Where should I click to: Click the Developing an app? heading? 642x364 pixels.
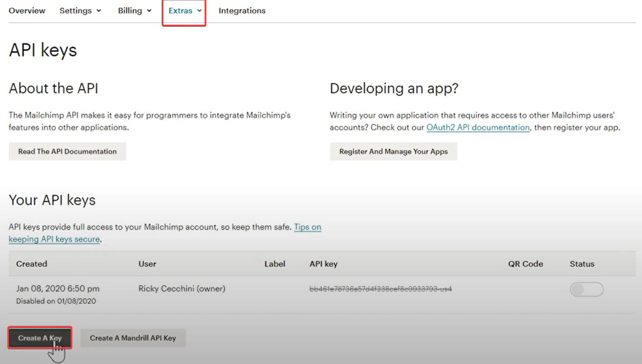pos(394,88)
